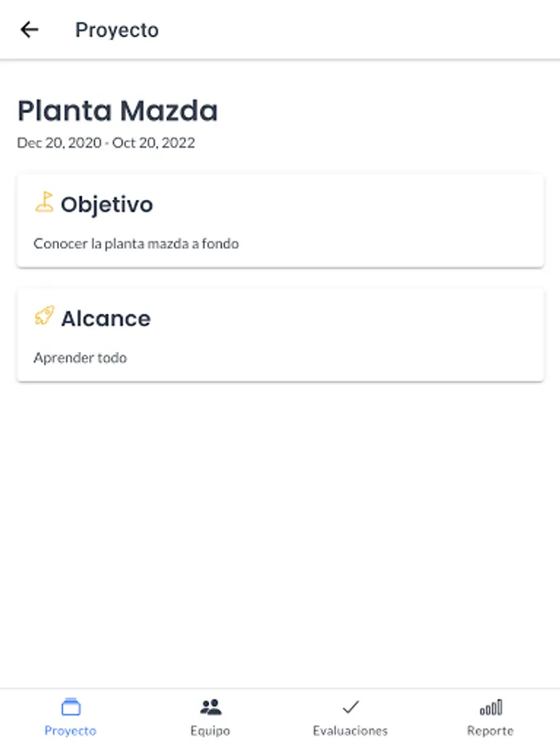This screenshot has width=560, height=747.
Task: Go to the Reporte tab label
Action: coord(489,731)
